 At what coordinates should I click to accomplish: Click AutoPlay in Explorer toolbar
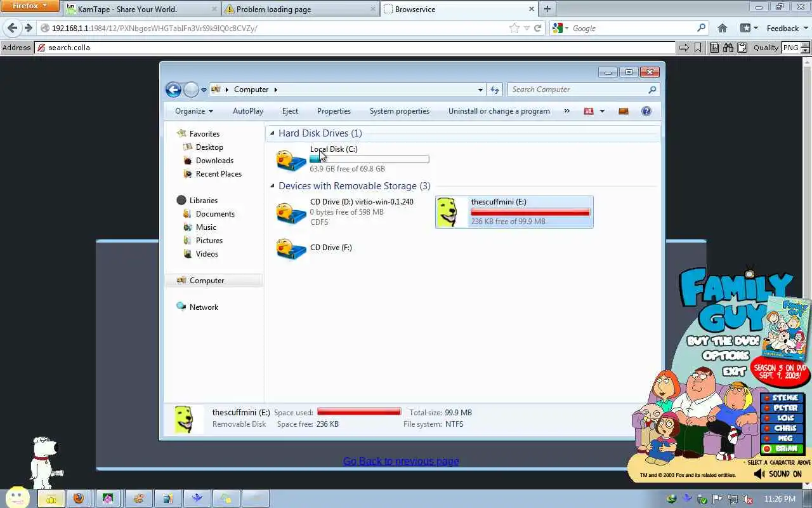[248, 111]
